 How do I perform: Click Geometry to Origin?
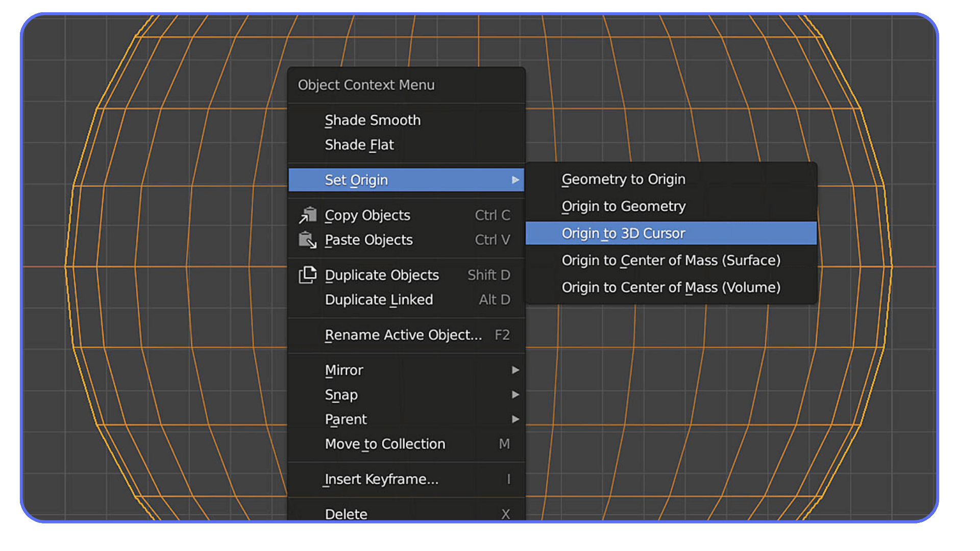[x=624, y=179]
